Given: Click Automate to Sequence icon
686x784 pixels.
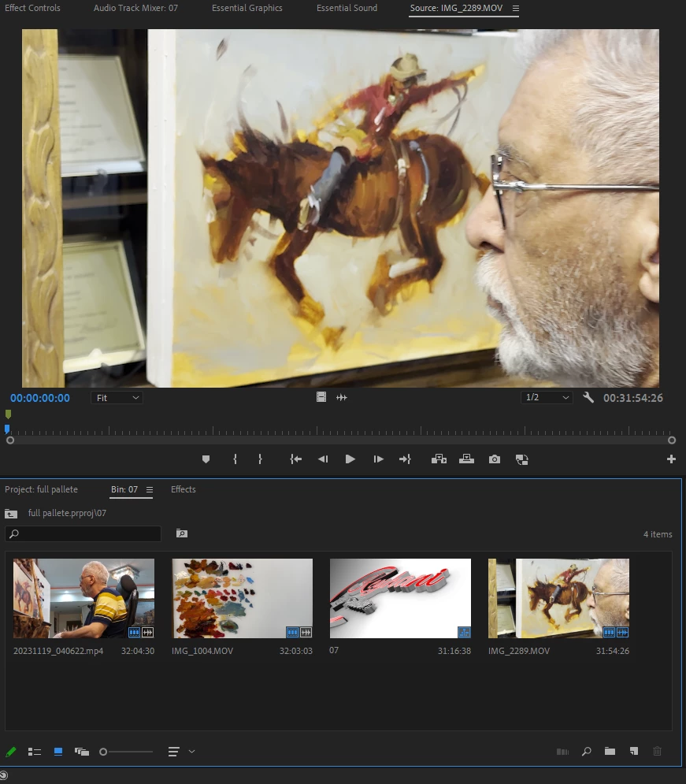Looking at the screenshot, I should click(562, 752).
